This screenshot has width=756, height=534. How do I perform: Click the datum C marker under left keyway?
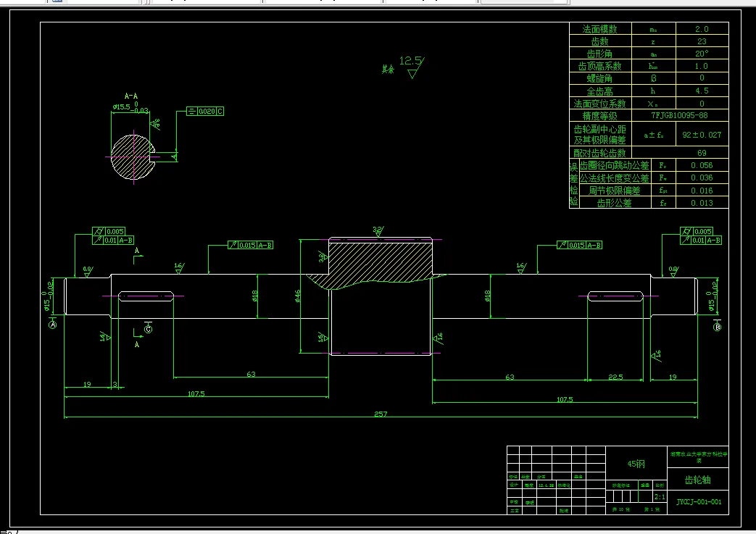[x=149, y=329]
